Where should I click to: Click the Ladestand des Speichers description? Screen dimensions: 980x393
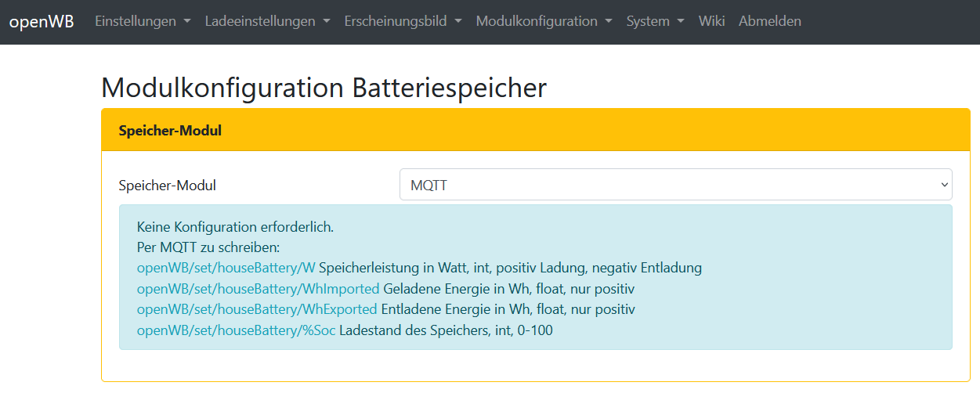[x=446, y=330]
